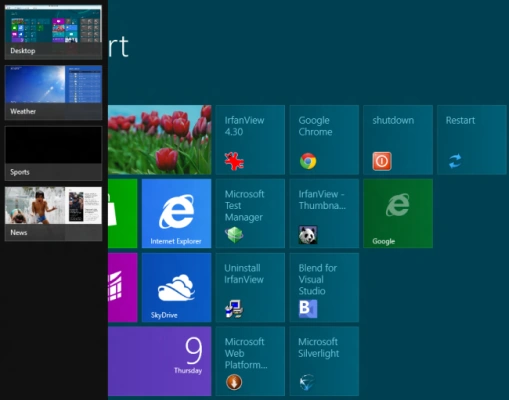Select the Uninstall IrfanView tile
This screenshot has height=400, width=509.
[250, 287]
